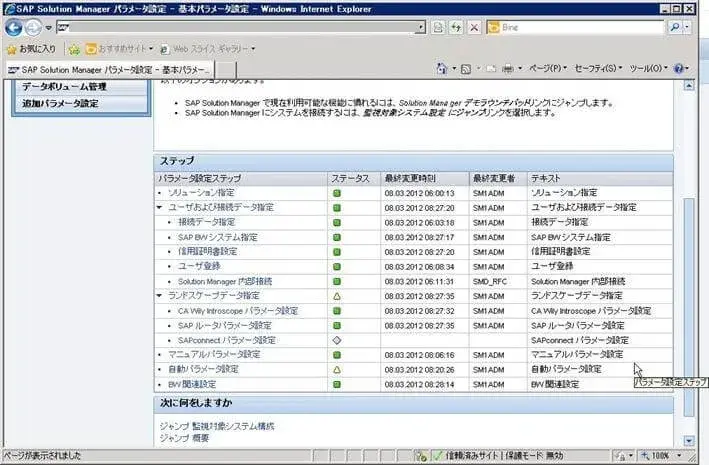Open the CA Wily Introscope パラメータ設定 link
The image size is (709, 465).
[x=238, y=311]
